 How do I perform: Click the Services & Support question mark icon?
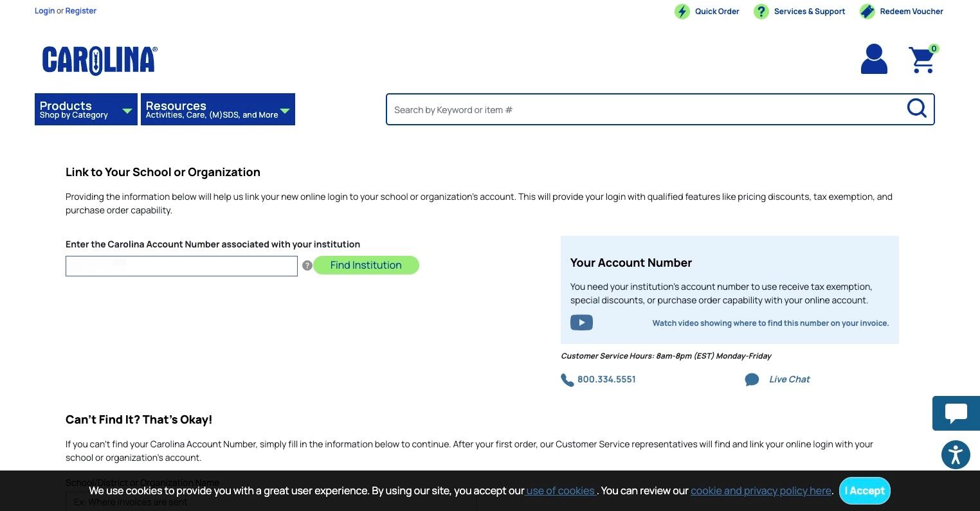click(x=761, y=12)
